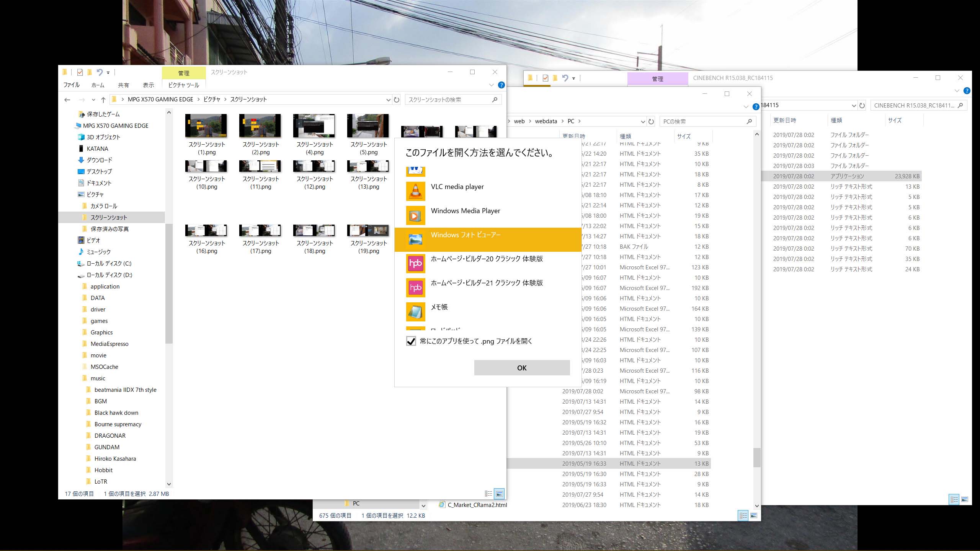Choose メモ帳 notepad icon

415,312
